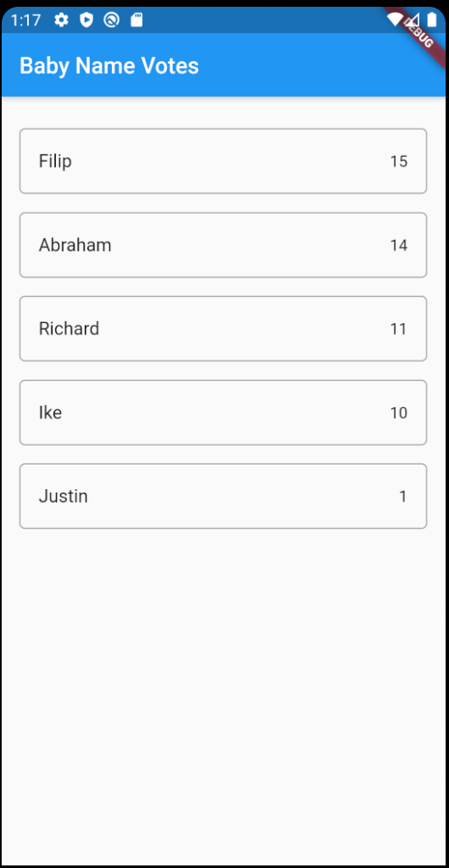This screenshot has width=449, height=868.
Task: Tap the shield play protect status icon
Action: coord(86,20)
